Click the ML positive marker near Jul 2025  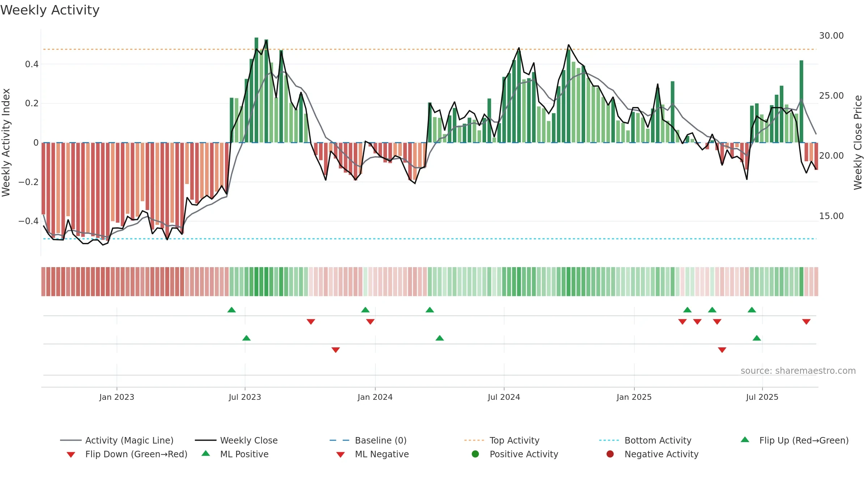click(x=757, y=338)
